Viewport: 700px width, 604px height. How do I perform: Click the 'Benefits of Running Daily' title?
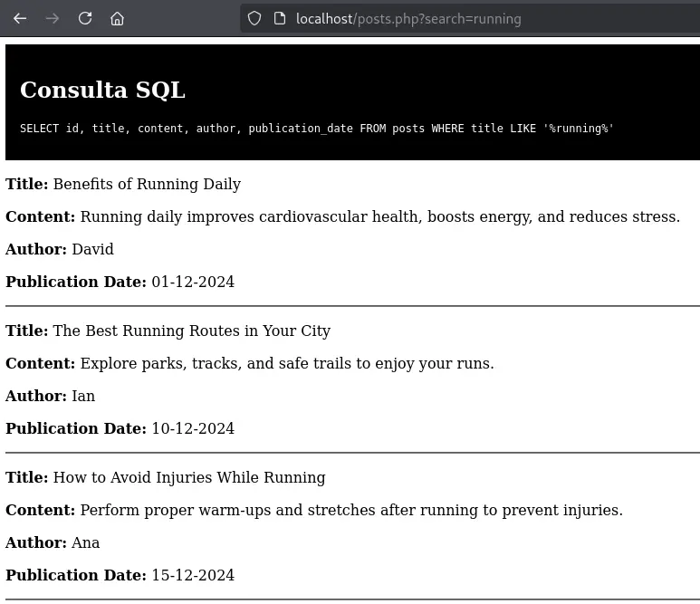click(147, 185)
